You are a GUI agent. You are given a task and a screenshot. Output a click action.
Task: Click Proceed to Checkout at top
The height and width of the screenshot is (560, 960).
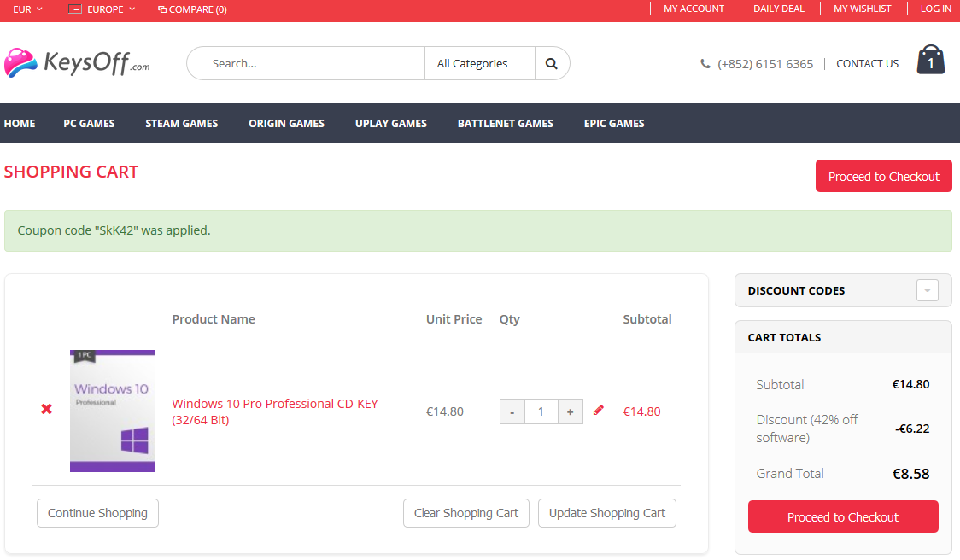[x=883, y=176]
